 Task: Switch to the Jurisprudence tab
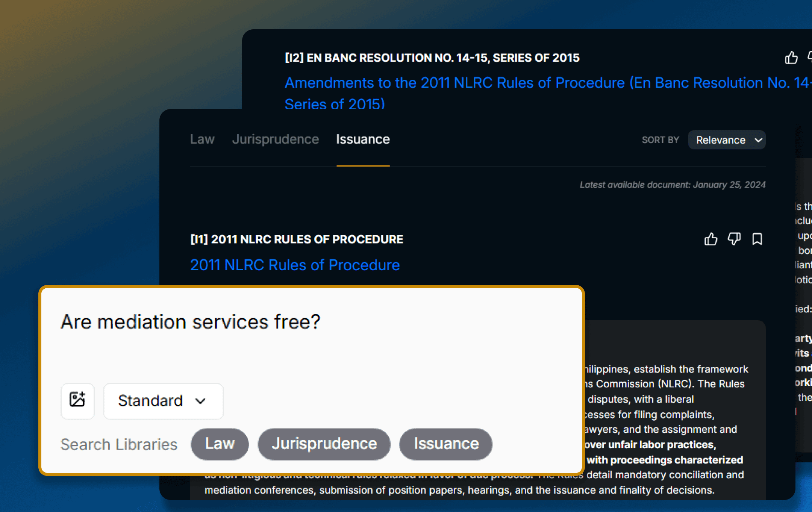coord(276,139)
